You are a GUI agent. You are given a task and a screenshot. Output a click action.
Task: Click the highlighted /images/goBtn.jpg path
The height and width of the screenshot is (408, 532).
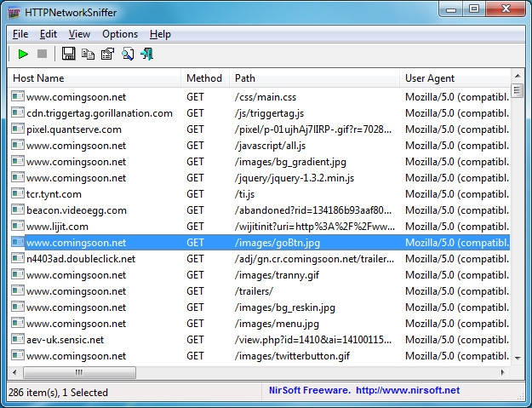point(277,243)
